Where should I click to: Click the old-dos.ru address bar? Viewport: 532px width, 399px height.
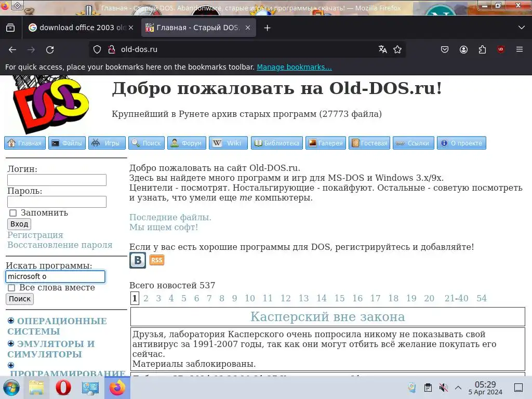coord(247,49)
